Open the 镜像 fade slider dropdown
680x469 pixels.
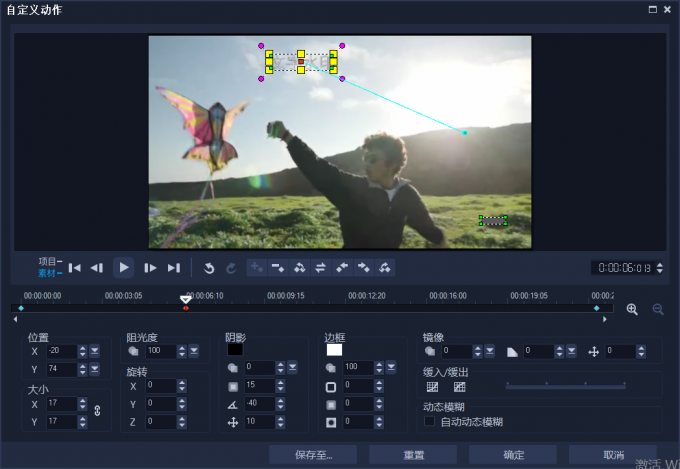572,351
